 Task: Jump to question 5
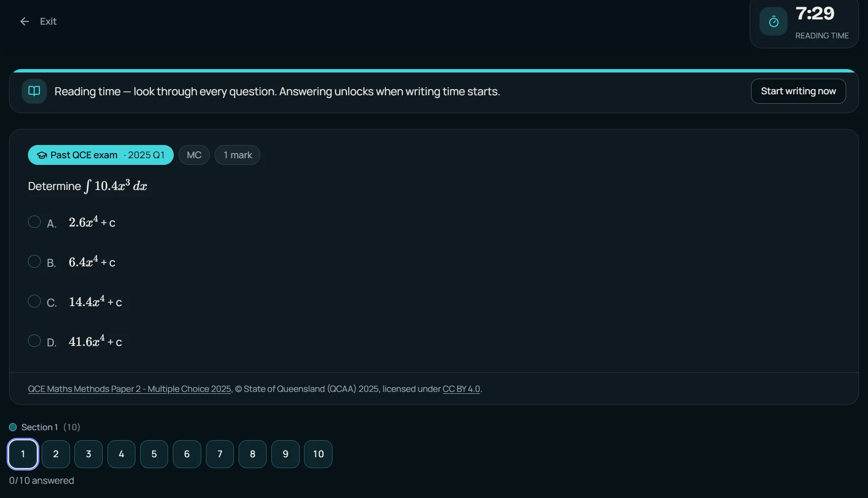point(154,454)
